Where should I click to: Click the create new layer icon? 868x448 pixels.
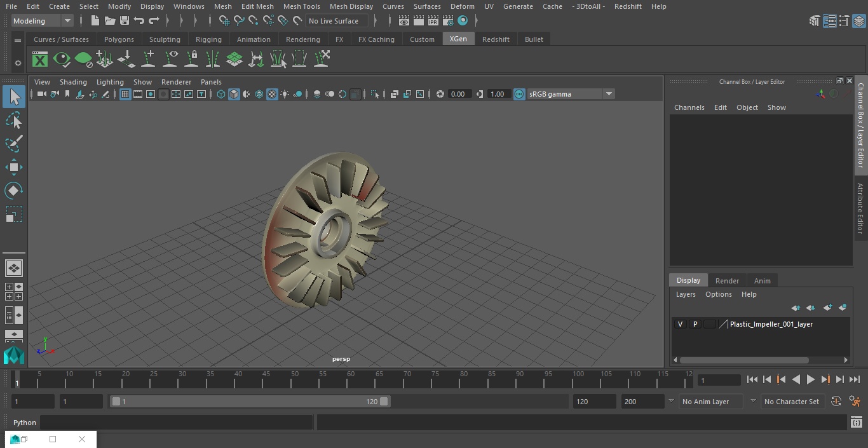click(x=827, y=308)
